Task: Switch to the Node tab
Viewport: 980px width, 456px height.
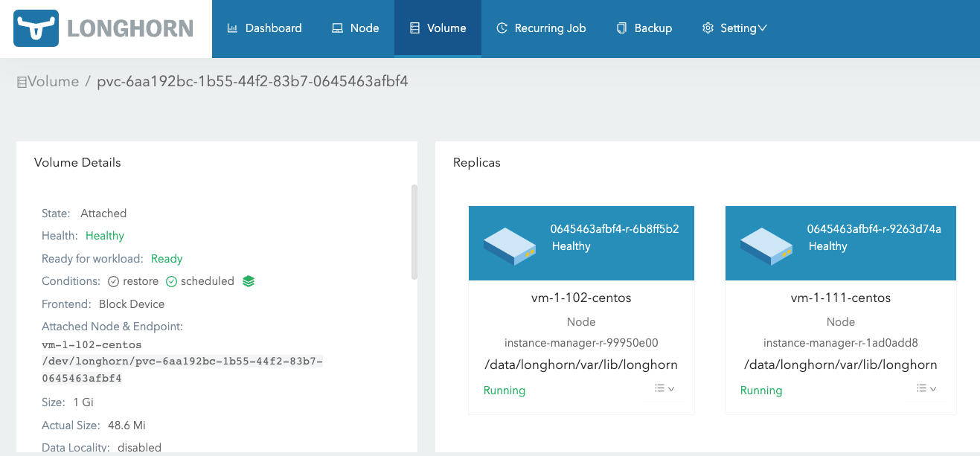Action: click(355, 28)
